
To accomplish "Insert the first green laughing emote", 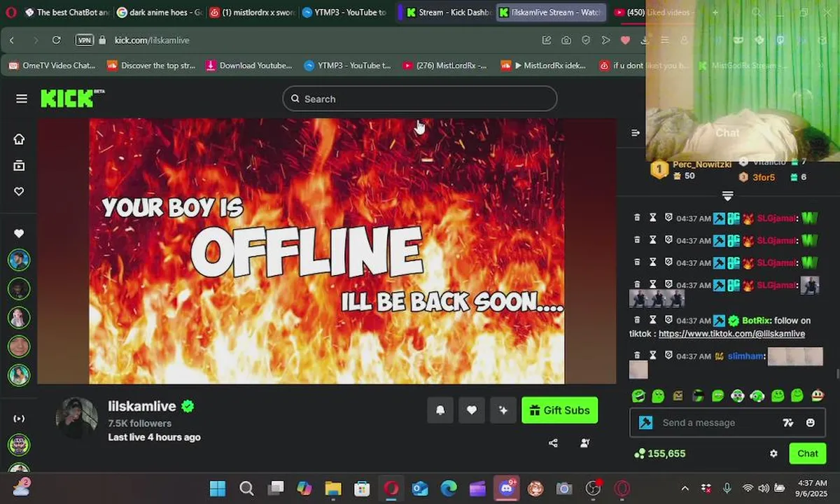I will 638,396.
